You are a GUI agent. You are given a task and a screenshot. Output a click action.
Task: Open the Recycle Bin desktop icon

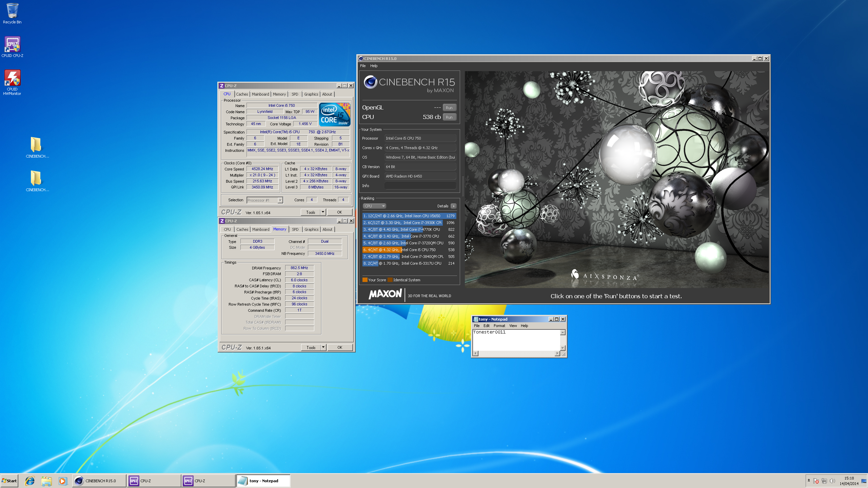tap(12, 14)
